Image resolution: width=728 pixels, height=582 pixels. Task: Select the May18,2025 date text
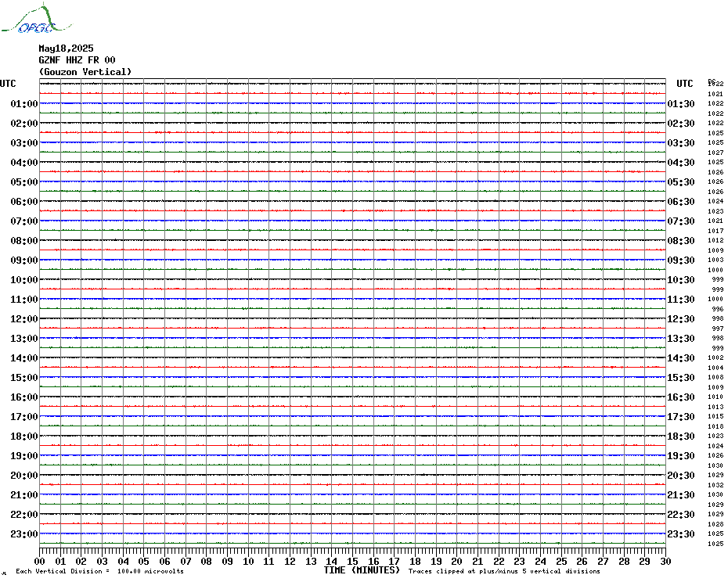(x=66, y=48)
